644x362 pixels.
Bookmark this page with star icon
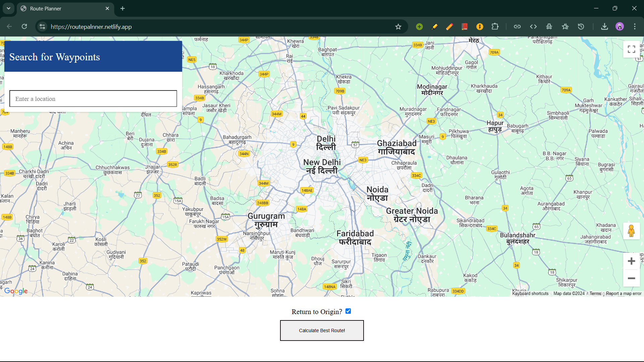coord(398,26)
